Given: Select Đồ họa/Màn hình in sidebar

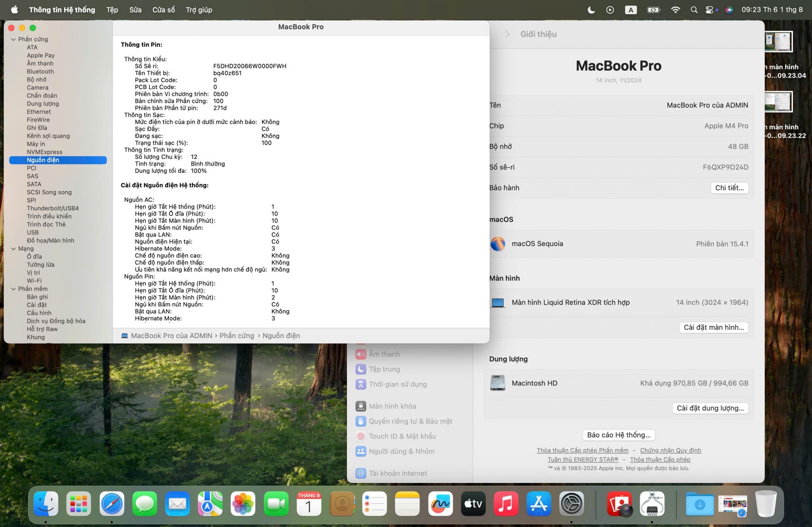Looking at the screenshot, I should coord(50,241).
